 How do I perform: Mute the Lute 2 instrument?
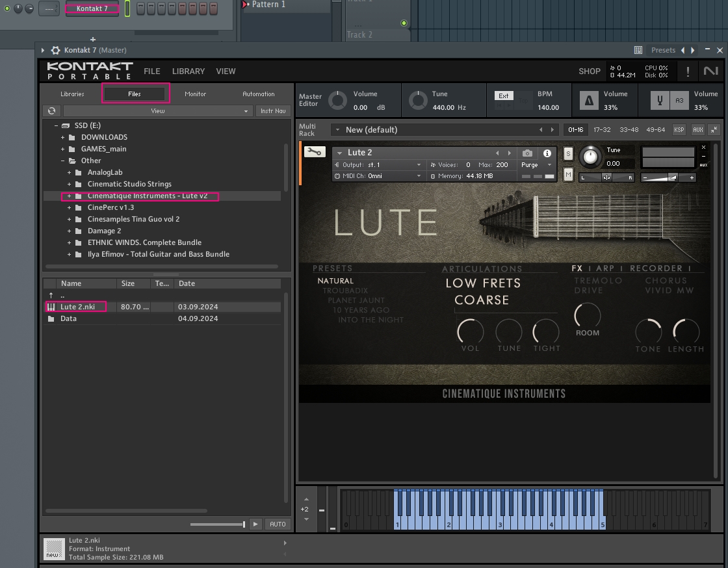568,174
